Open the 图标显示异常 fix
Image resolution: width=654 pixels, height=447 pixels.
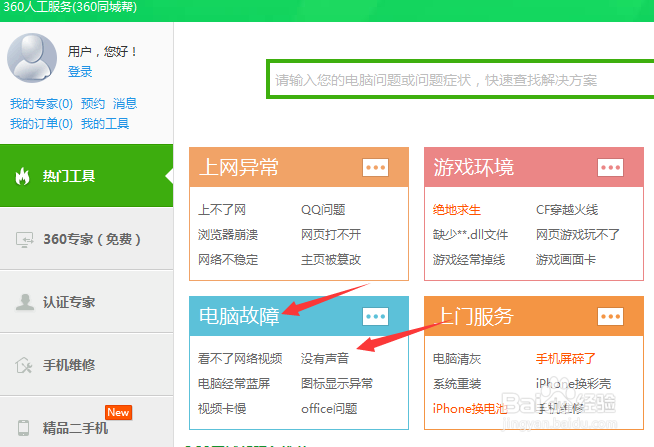point(337,383)
